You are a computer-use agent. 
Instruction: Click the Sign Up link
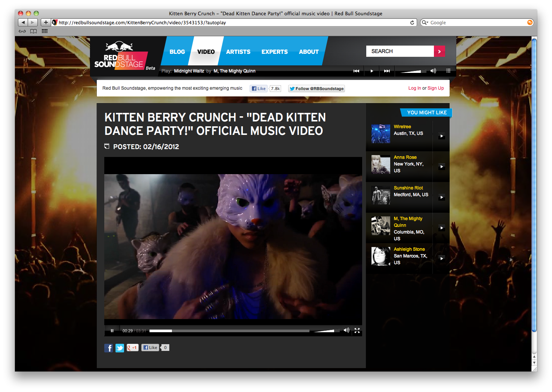click(436, 88)
